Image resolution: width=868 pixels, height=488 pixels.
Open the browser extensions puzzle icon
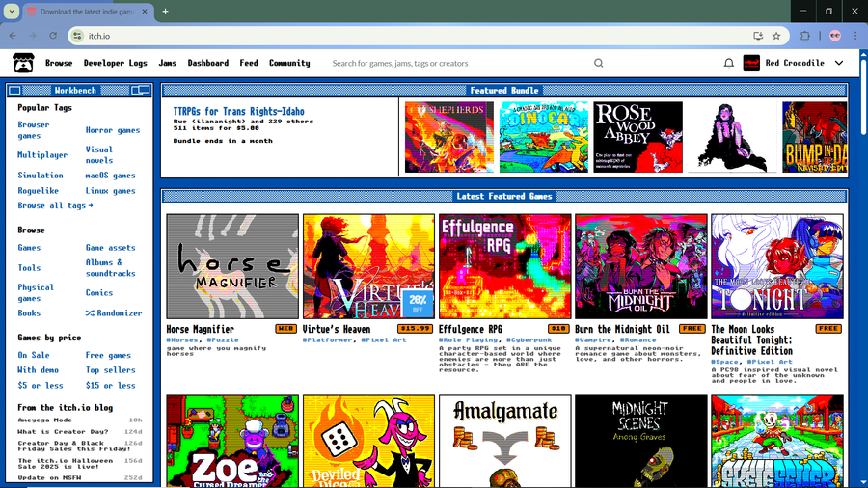click(805, 36)
